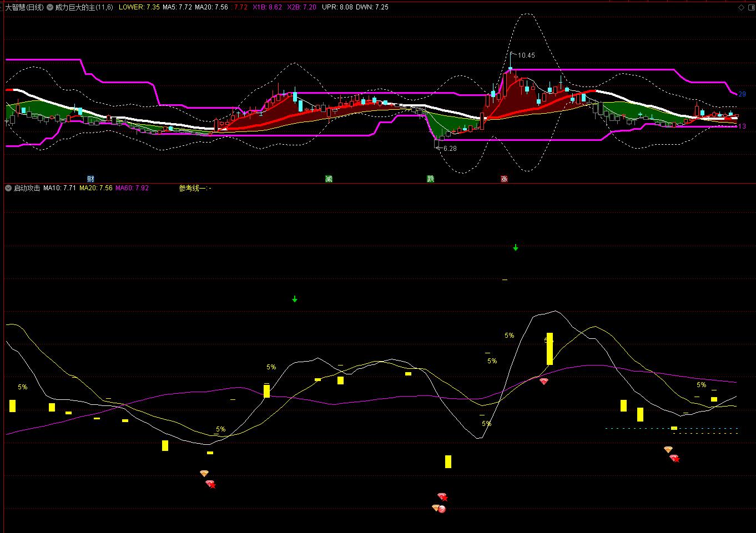This screenshot has width=756, height=533.
Task: Click the MA10: 7.71 value in lower panel
Action: pyautogui.click(x=59, y=188)
